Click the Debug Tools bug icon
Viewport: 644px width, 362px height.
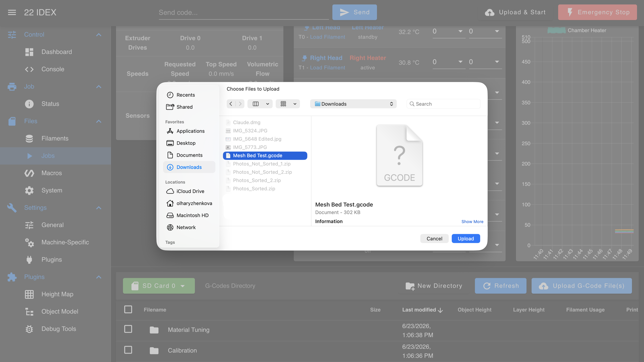click(x=29, y=329)
